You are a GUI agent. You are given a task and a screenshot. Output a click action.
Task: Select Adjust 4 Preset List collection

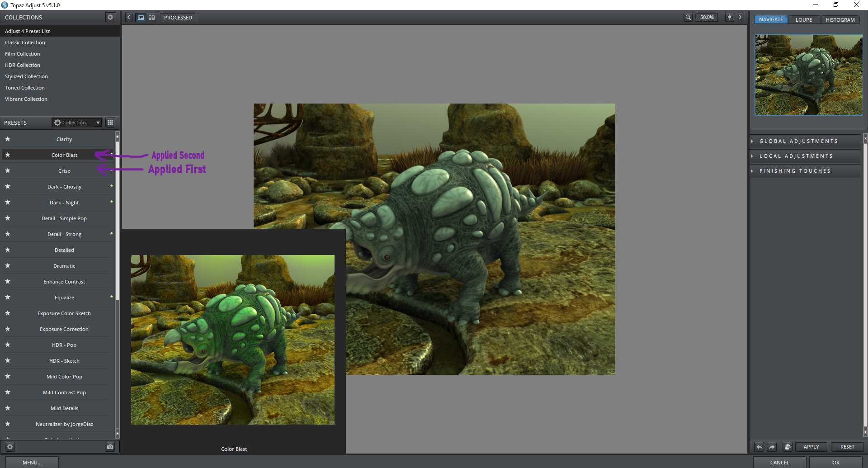(x=60, y=31)
